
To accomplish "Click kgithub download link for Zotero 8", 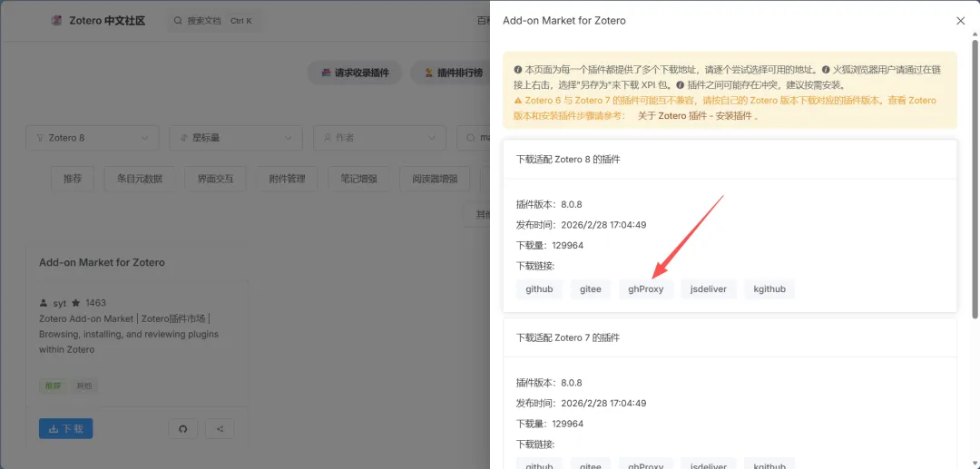I will pyautogui.click(x=770, y=289).
